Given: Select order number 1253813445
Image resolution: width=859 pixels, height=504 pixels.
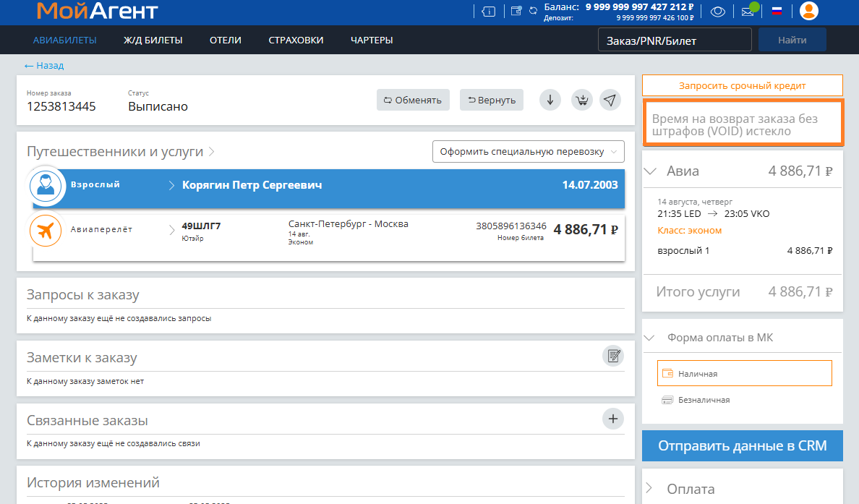Looking at the screenshot, I should pyautogui.click(x=61, y=106).
